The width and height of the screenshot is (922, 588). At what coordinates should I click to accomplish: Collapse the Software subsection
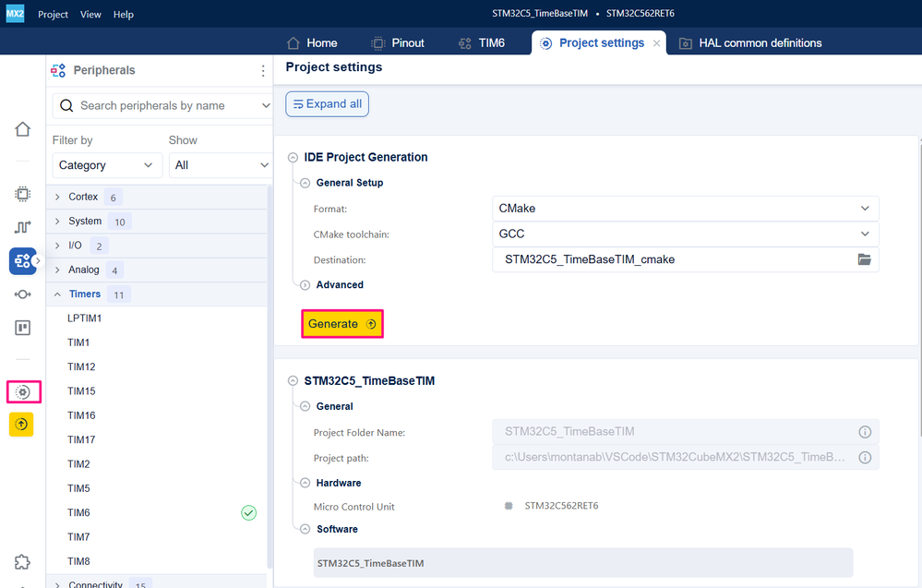point(305,529)
